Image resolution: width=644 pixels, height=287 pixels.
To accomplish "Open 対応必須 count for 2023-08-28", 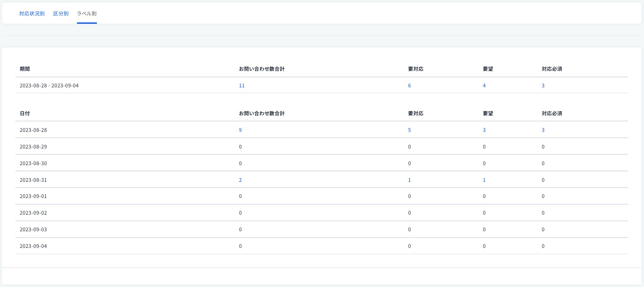I will [x=543, y=130].
